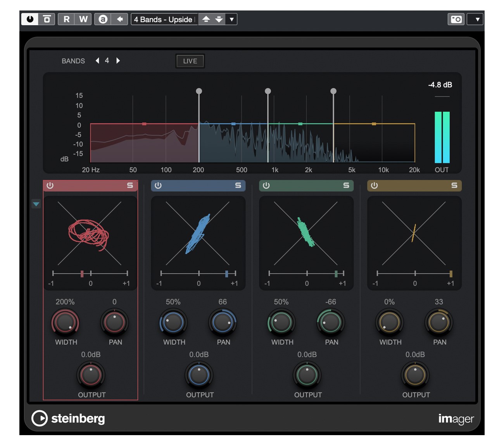Toggle power for the blue band

158,185
